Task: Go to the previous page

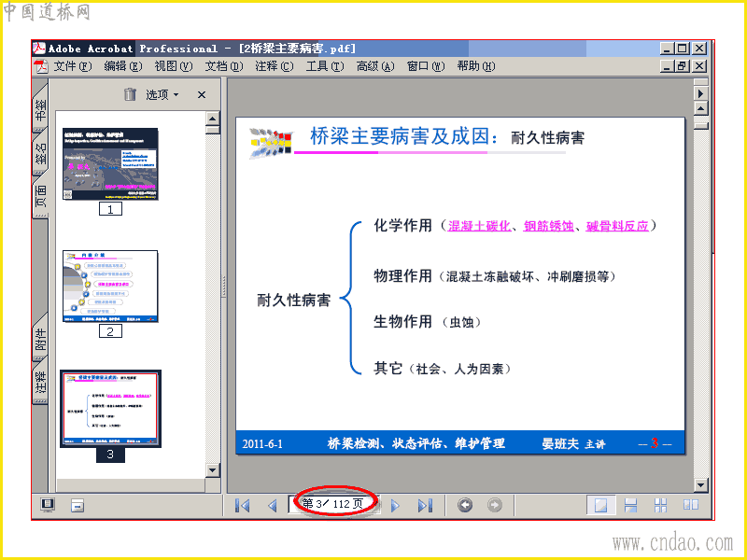Action: coord(273,505)
